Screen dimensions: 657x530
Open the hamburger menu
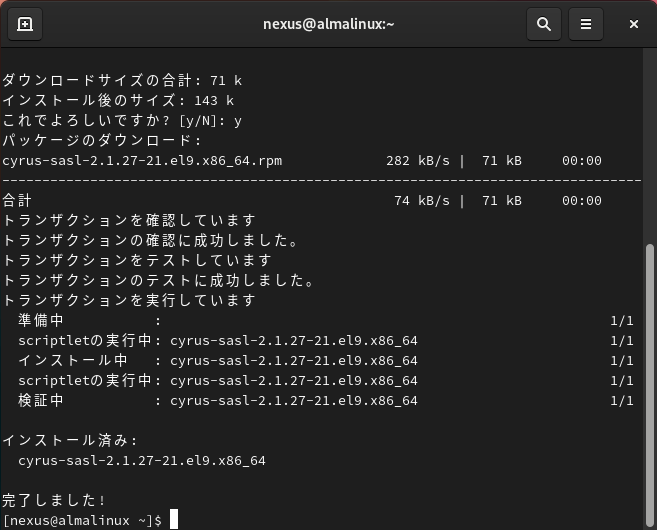[586, 25]
